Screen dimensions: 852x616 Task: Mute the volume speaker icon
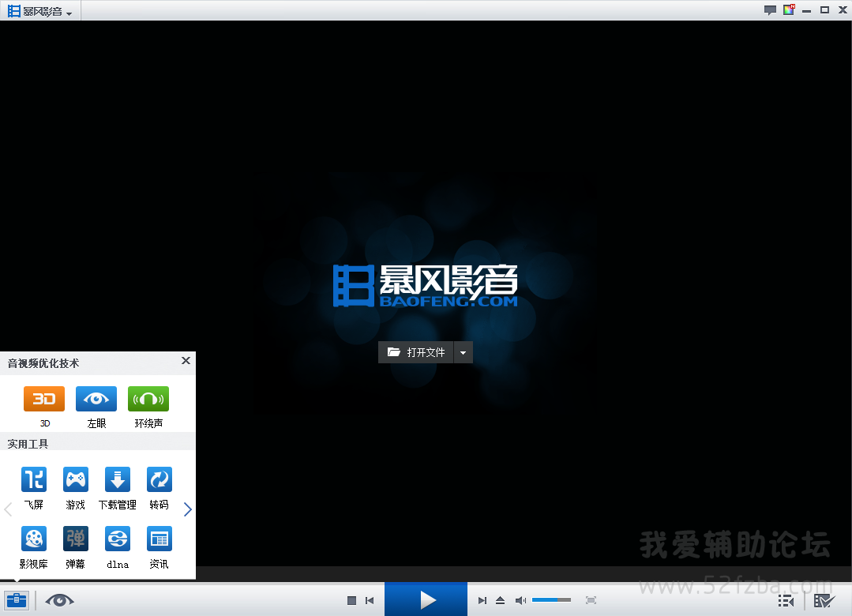[x=520, y=600]
